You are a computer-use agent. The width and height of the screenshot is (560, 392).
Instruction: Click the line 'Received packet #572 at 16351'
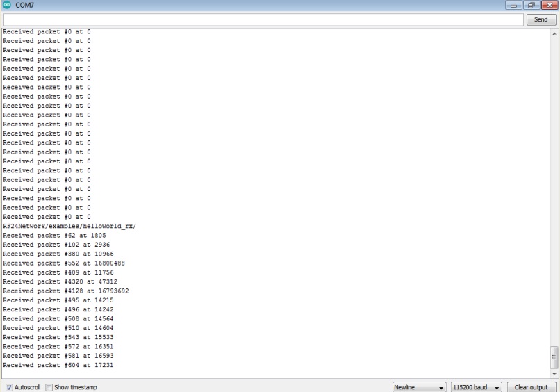click(58, 347)
